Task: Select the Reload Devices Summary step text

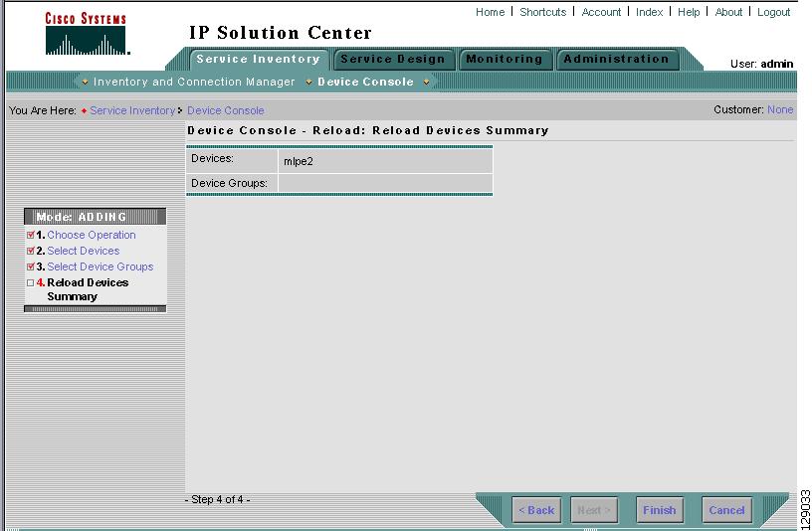Action: click(x=88, y=289)
